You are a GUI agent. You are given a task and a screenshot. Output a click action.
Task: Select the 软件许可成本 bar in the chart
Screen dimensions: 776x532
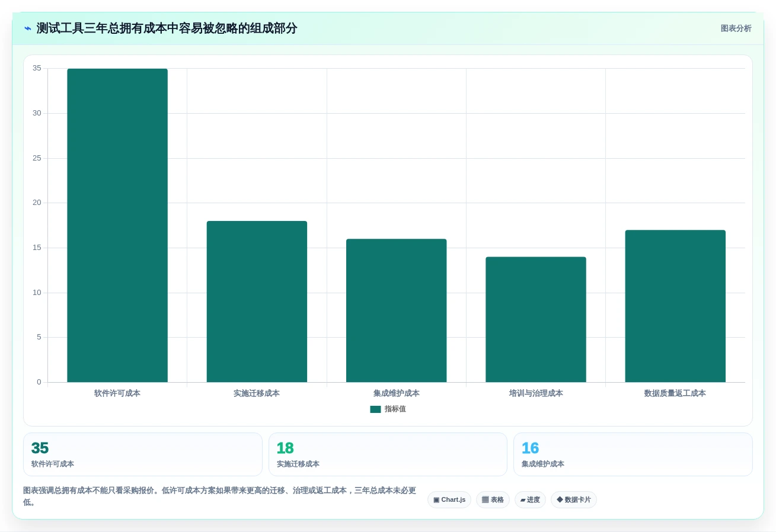point(117,225)
